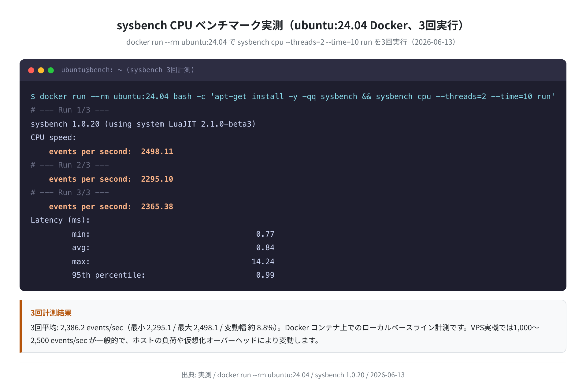Click the 'avg:' latency label
The image size is (586, 392).
[81, 248]
